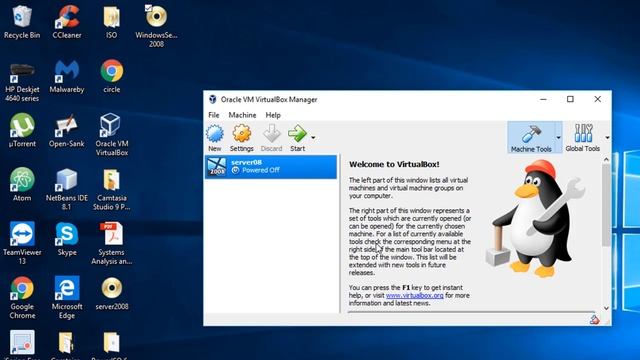Launch µTorrent from the desktop
The width and height of the screenshot is (640, 360).
point(22,131)
